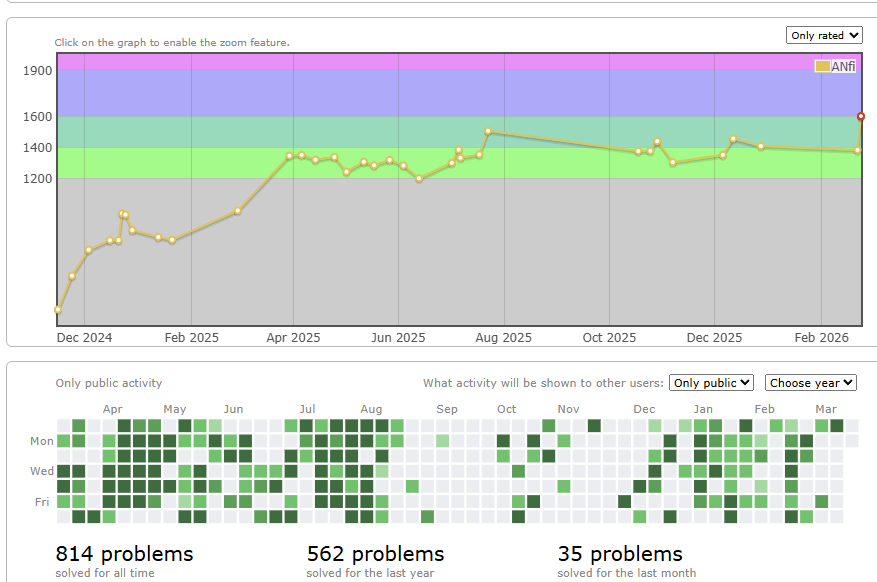Viewport: 877px width, 582px height.
Task: Click the "Oct 2025" graph axis label
Action: click(609, 338)
